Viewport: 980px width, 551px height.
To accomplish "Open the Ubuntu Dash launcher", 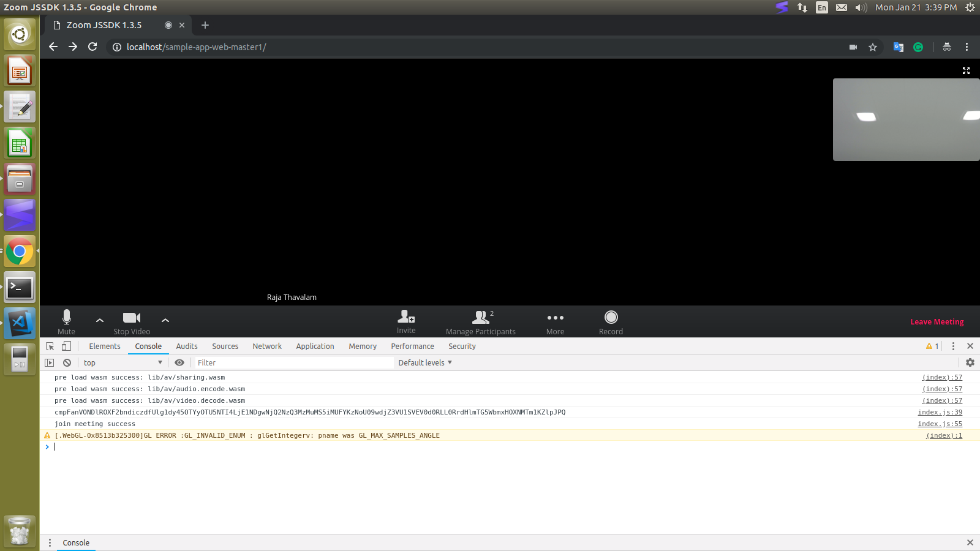I will coord(20,34).
